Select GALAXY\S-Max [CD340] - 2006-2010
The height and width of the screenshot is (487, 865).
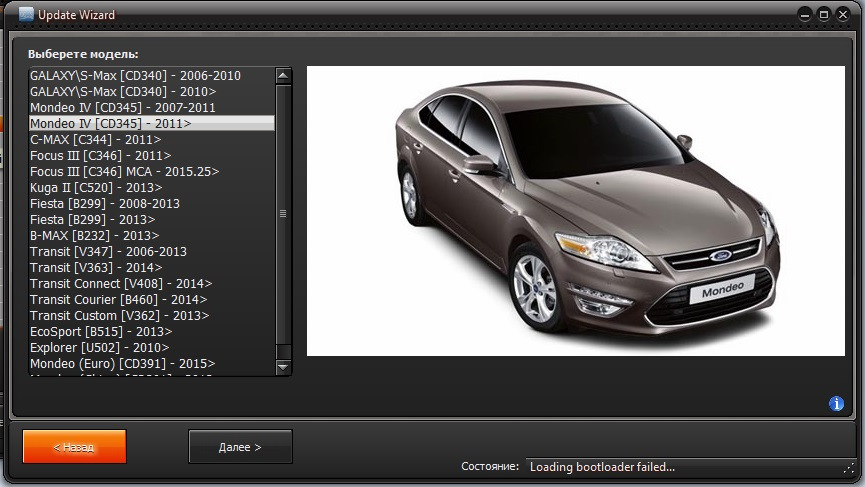(x=135, y=75)
